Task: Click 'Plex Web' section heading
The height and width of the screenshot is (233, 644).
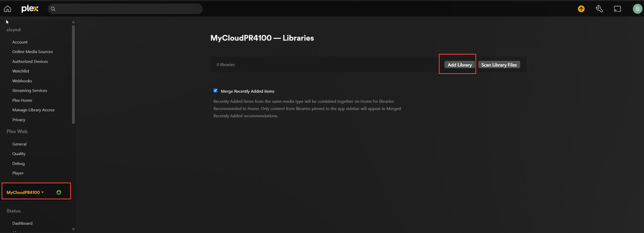Action: pyautogui.click(x=17, y=132)
